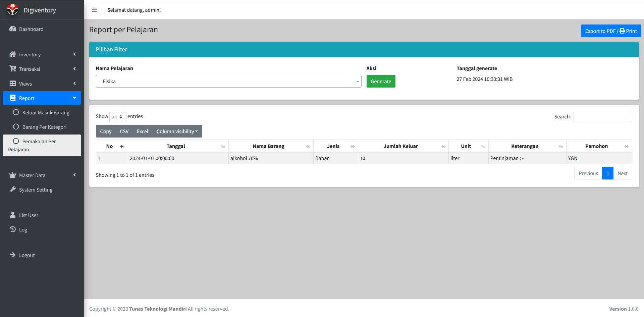This screenshot has width=644, height=317.
Task: Click the System Setting wrench icon
Action: coord(13,190)
